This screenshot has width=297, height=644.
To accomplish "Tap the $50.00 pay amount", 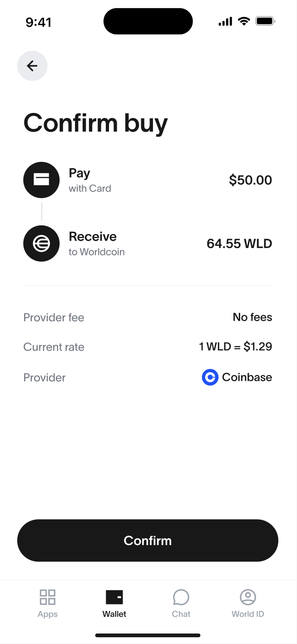I will tap(251, 180).
